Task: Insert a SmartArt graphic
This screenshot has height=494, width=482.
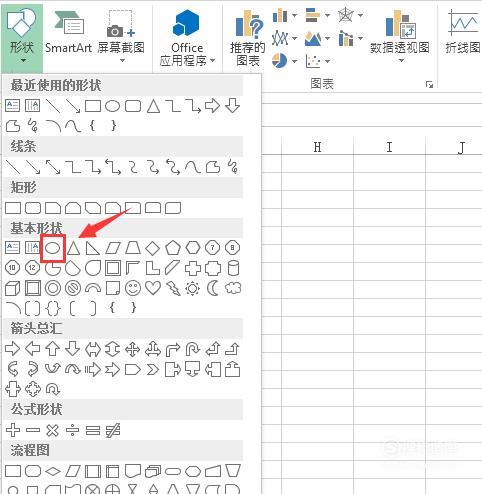Action: [68, 33]
